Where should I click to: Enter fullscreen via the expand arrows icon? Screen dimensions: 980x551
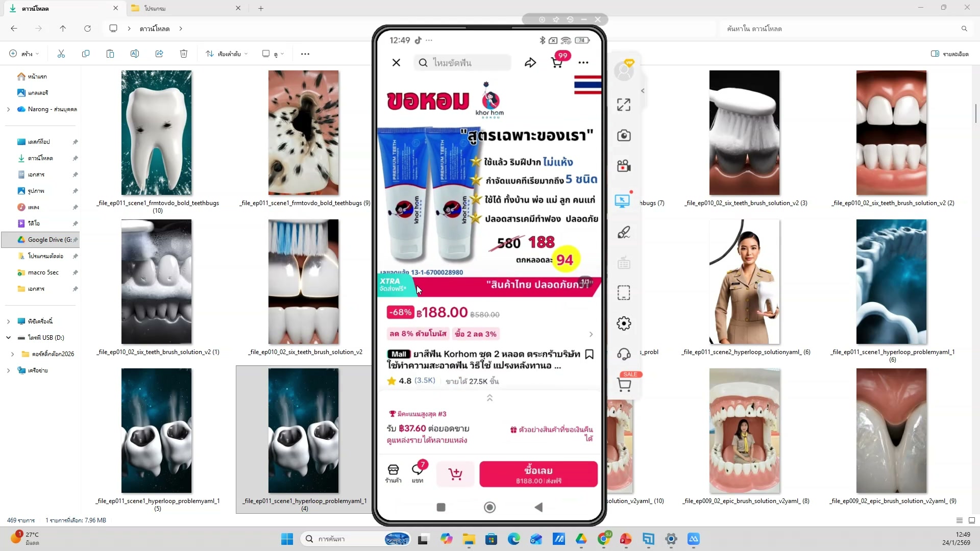(x=623, y=104)
